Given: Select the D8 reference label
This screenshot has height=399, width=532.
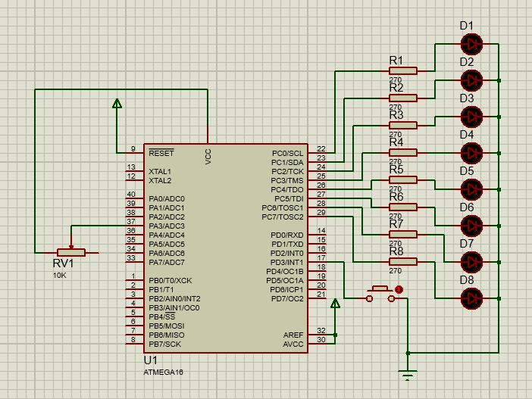Looking at the screenshot, I should (x=467, y=280).
